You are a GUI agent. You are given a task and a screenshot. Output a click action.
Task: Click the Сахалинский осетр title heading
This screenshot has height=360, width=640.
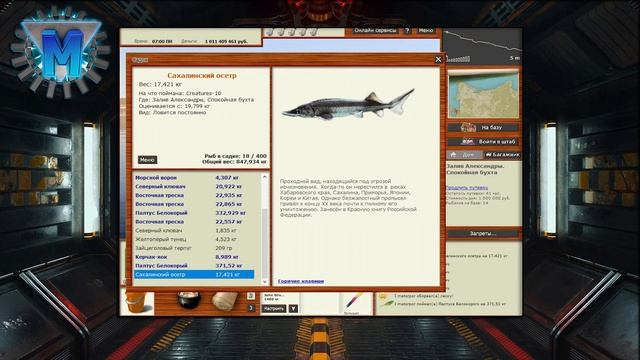pyautogui.click(x=202, y=76)
